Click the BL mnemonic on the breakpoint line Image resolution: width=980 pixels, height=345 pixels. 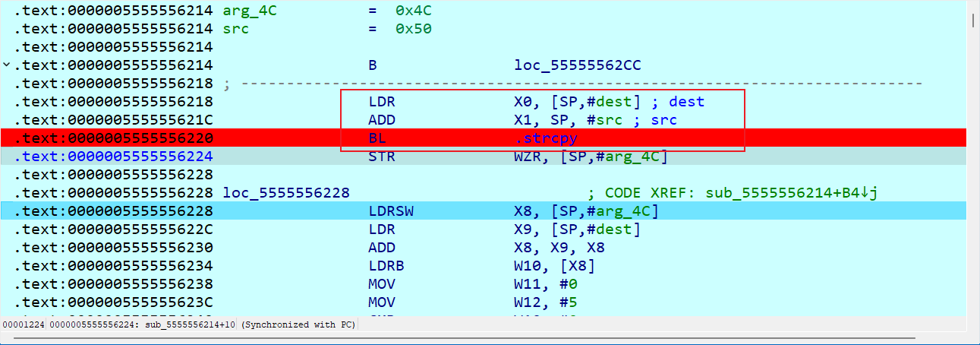(377, 138)
